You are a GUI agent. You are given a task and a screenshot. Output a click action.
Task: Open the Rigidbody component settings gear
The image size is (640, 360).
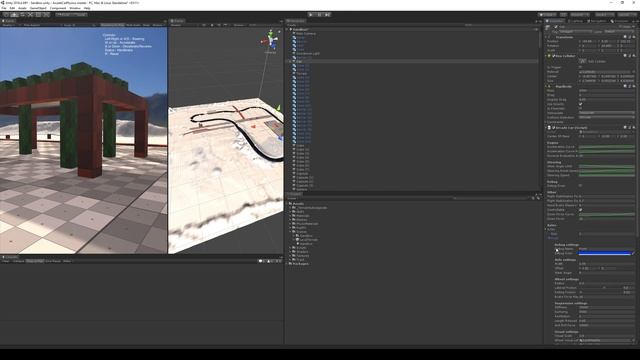coord(633,86)
